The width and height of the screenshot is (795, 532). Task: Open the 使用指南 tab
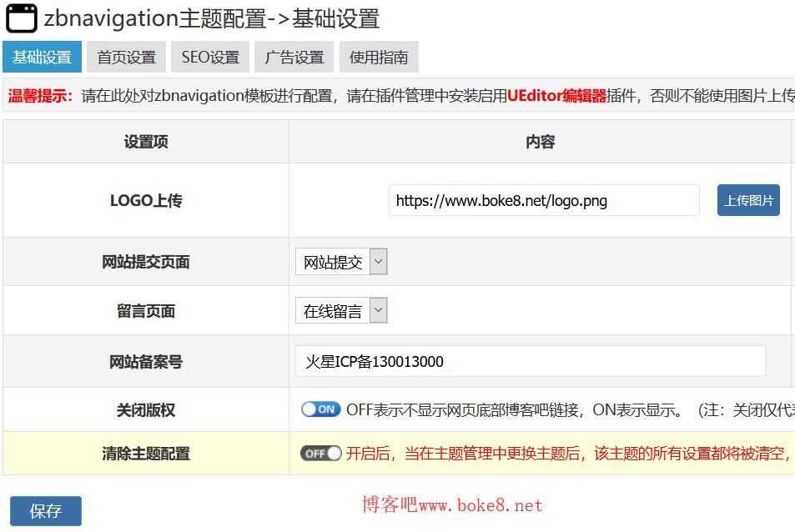click(379, 57)
